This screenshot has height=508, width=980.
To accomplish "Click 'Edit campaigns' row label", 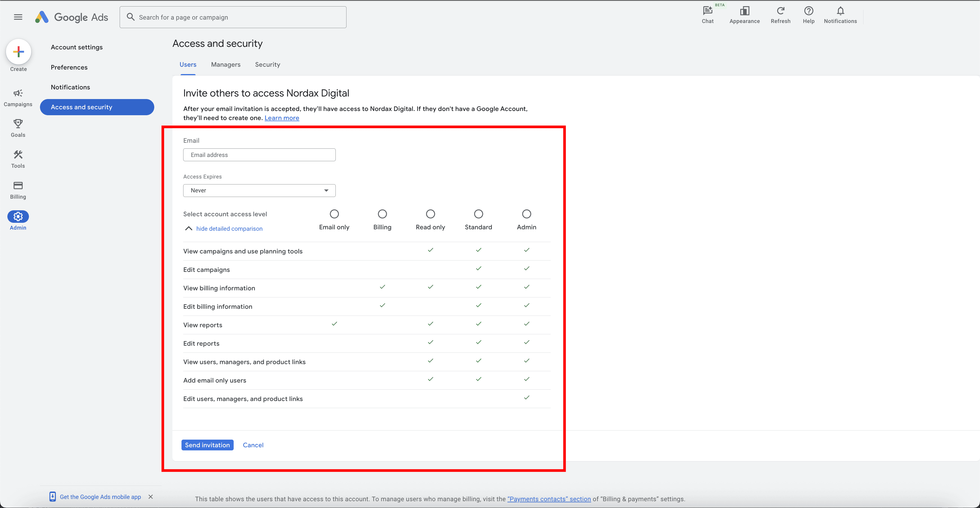I will tap(206, 270).
